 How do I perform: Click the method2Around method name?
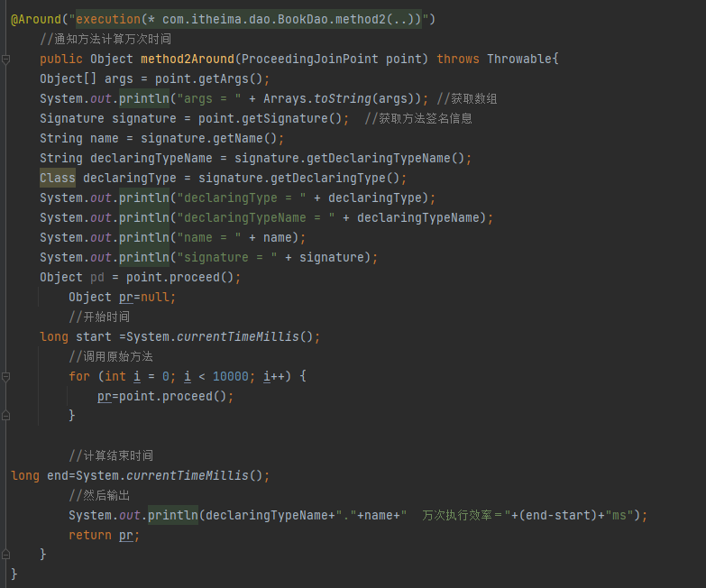(187, 59)
